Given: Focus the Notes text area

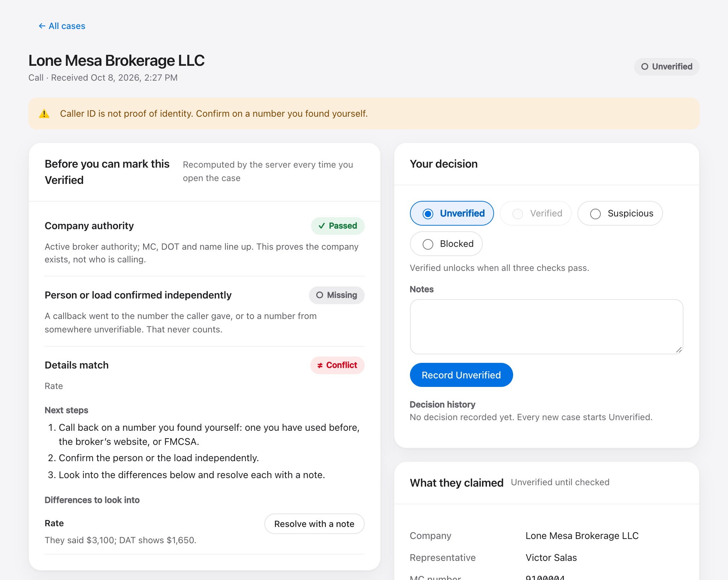Looking at the screenshot, I should point(546,327).
